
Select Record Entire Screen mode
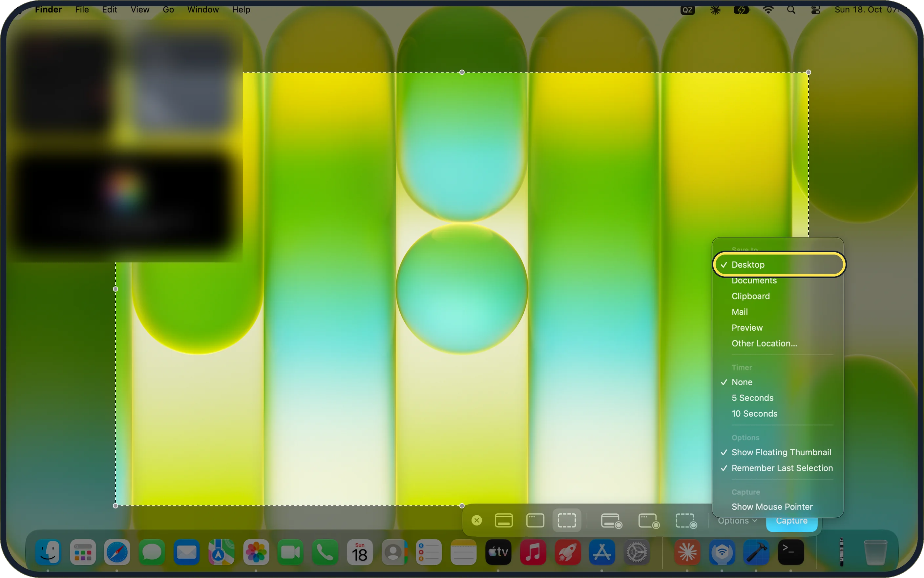[x=611, y=521]
